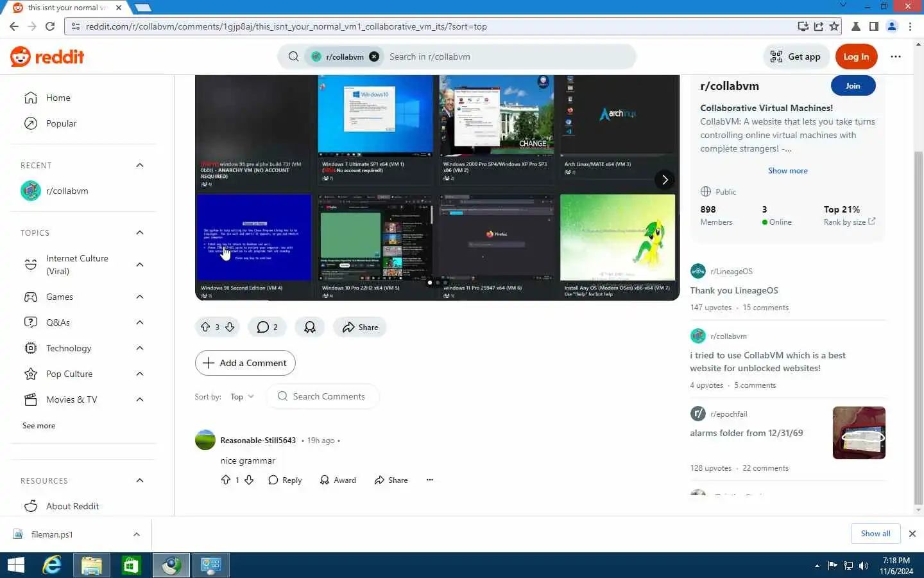Screen dimensions: 924x578
Task: Give an award to the post
Action: [x=310, y=327]
